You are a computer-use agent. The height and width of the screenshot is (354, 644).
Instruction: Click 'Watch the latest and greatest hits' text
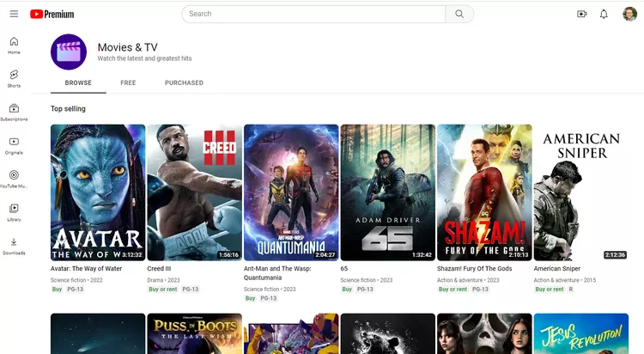[x=144, y=58]
